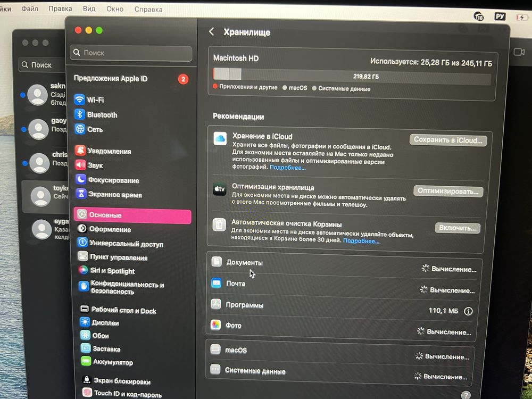This screenshot has width=532, height=399.
Task: Open the Уведомления bell icon
Action: [80, 151]
